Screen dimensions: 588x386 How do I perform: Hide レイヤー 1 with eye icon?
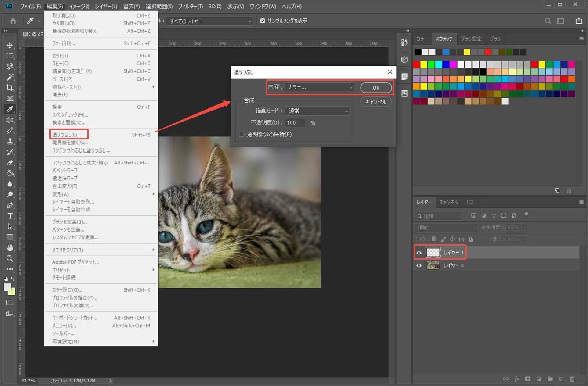tap(419, 253)
